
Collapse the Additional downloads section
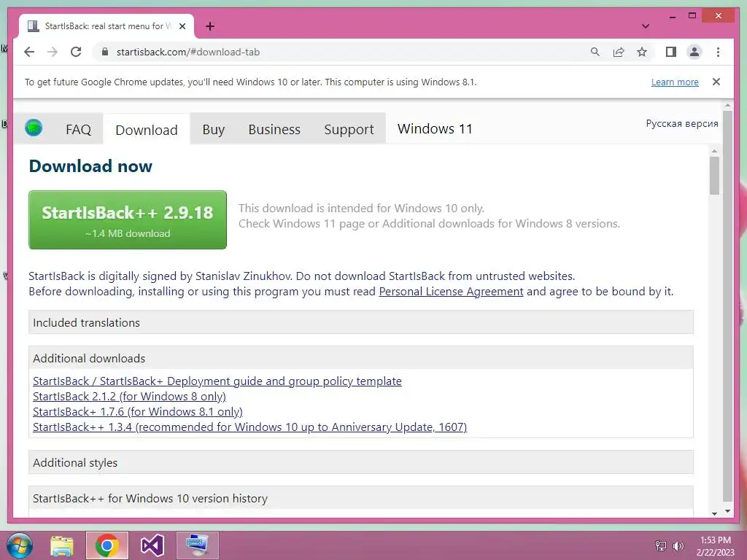360,358
